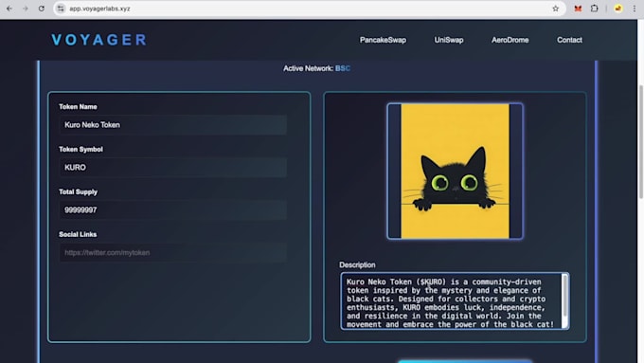This screenshot has width=644, height=363.
Task: Open site information icon in address bar
Action: (x=61, y=9)
